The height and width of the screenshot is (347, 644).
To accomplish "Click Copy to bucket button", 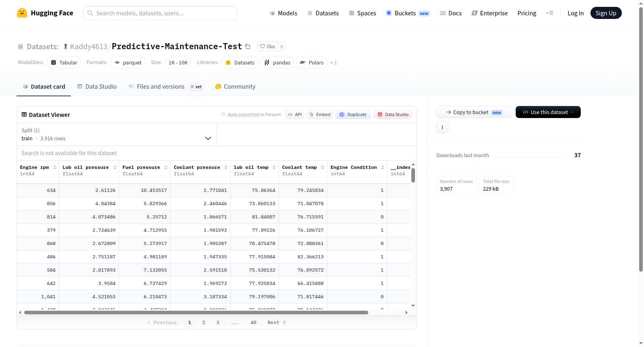I will (x=474, y=112).
